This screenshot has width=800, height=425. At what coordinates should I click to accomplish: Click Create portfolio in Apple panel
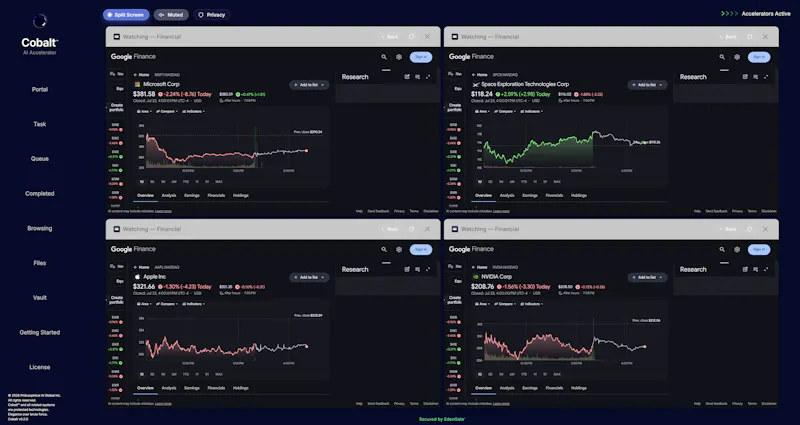pos(116,299)
